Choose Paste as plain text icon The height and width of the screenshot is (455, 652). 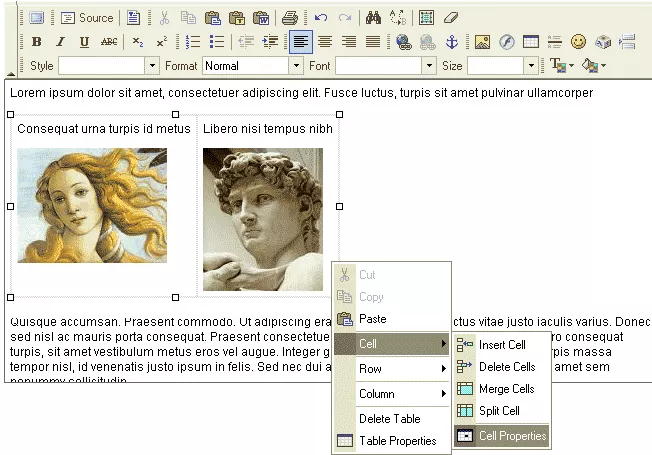click(237, 18)
